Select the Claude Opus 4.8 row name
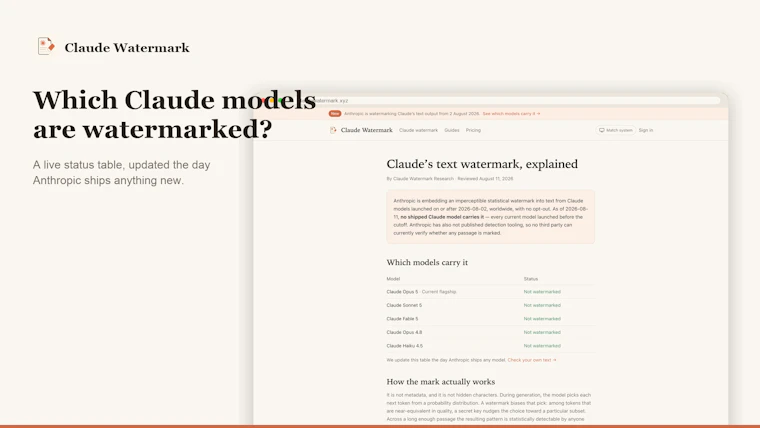The width and height of the screenshot is (760, 428). [x=404, y=333]
